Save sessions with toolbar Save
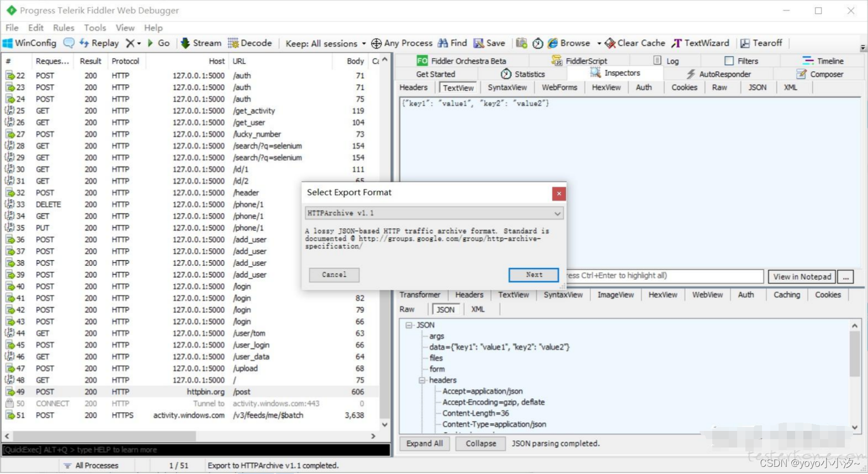 489,43
